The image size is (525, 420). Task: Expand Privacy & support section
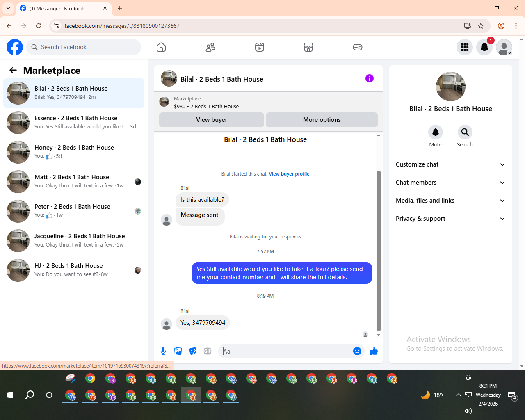[x=450, y=219]
